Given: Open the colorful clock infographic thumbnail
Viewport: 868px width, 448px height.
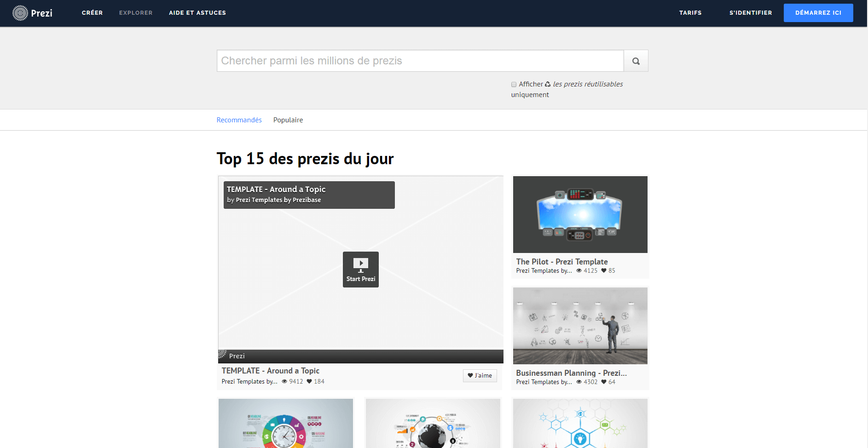Looking at the screenshot, I should [x=286, y=423].
